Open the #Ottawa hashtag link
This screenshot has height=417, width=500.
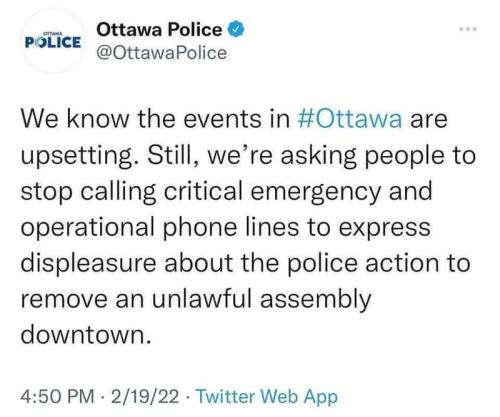pyautogui.click(x=350, y=119)
